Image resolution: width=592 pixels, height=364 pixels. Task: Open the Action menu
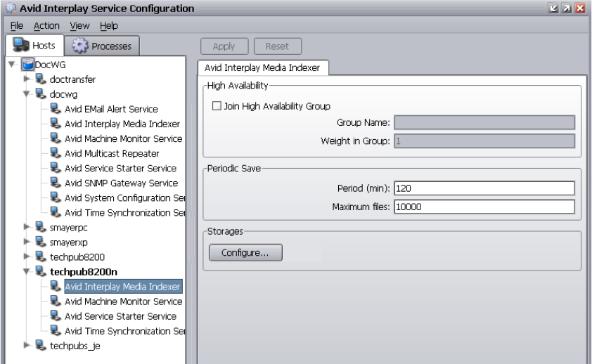[46, 26]
